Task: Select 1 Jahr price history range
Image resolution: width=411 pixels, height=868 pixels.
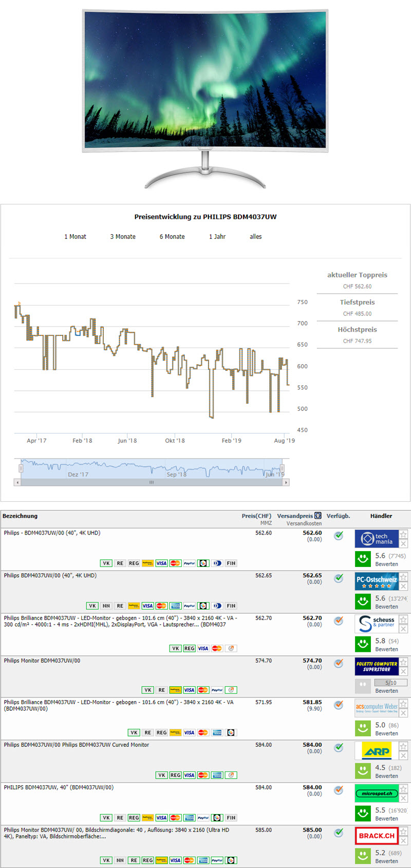Action: click(x=217, y=237)
